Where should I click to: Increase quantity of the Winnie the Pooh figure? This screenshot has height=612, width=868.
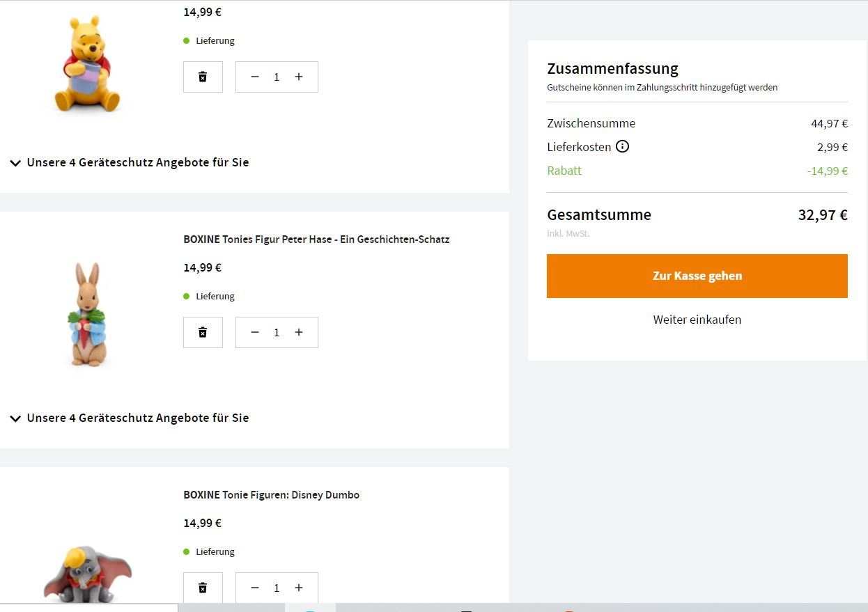pyautogui.click(x=299, y=77)
